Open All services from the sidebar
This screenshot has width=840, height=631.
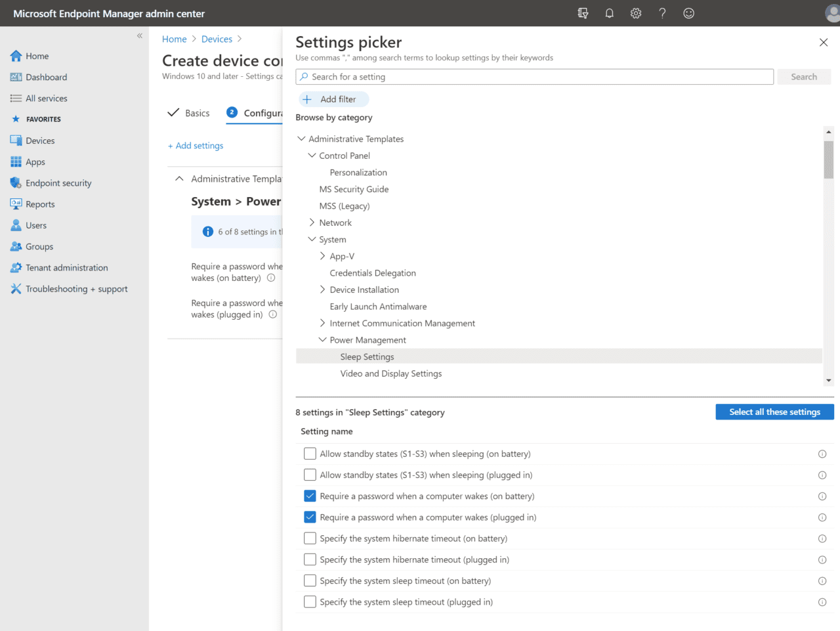[x=47, y=98]
